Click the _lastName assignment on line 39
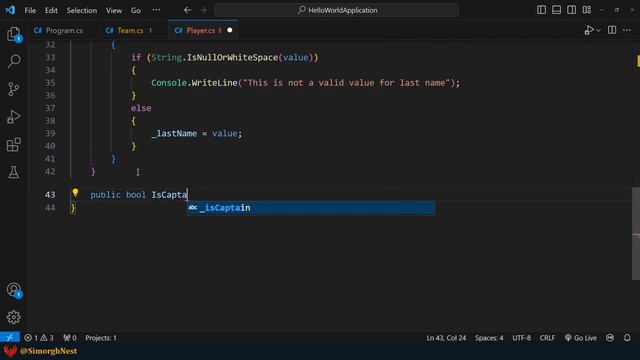The height and width of the screenshot is (360, 640). pos(196,133)
